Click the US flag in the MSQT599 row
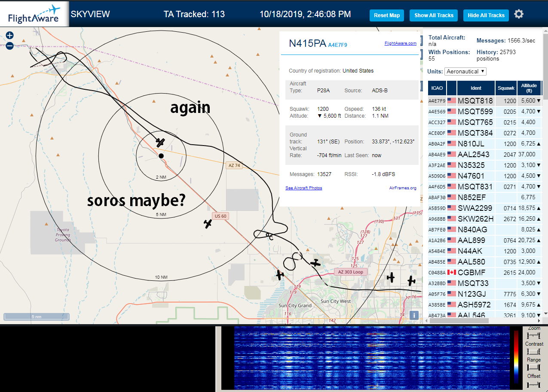 click(452, 112)
